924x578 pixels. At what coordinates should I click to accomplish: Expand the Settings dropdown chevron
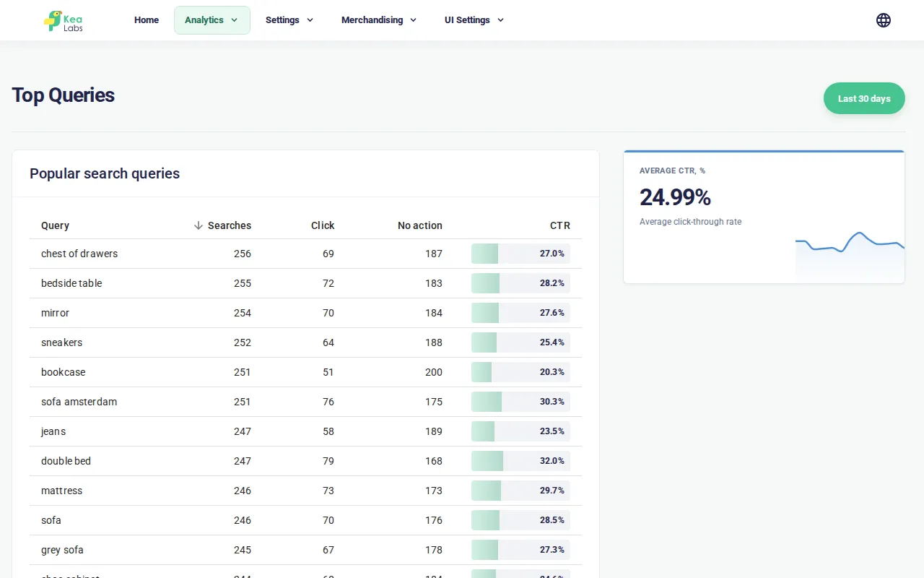pos(310,20)
